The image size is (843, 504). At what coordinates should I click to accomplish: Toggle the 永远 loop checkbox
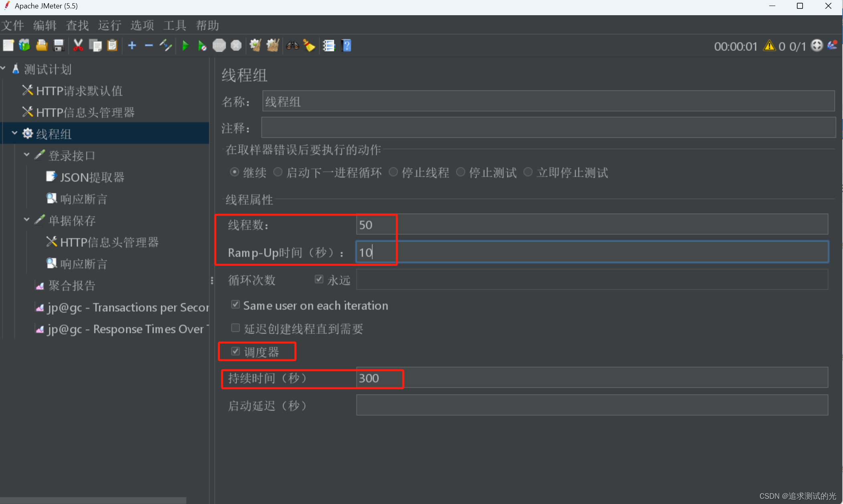(x=319, y=279)
